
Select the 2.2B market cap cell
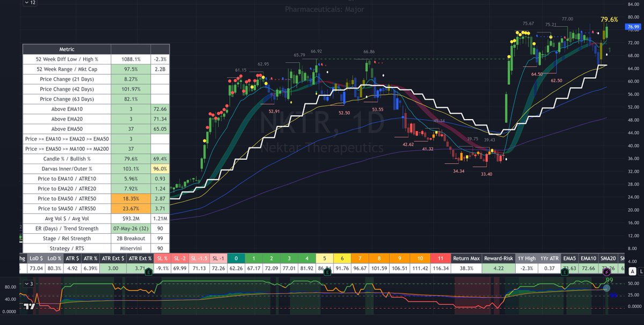coord(160,69)
